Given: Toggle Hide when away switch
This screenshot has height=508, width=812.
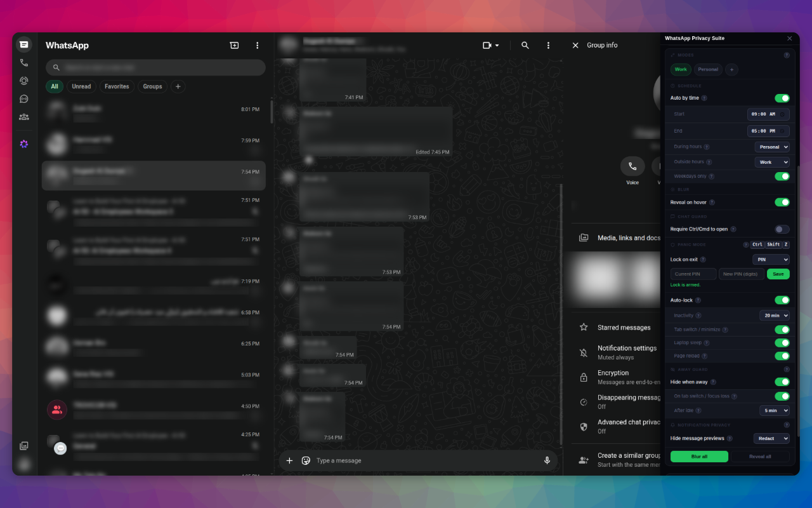Looking at the screenshot, I should [x=782, y=382].
